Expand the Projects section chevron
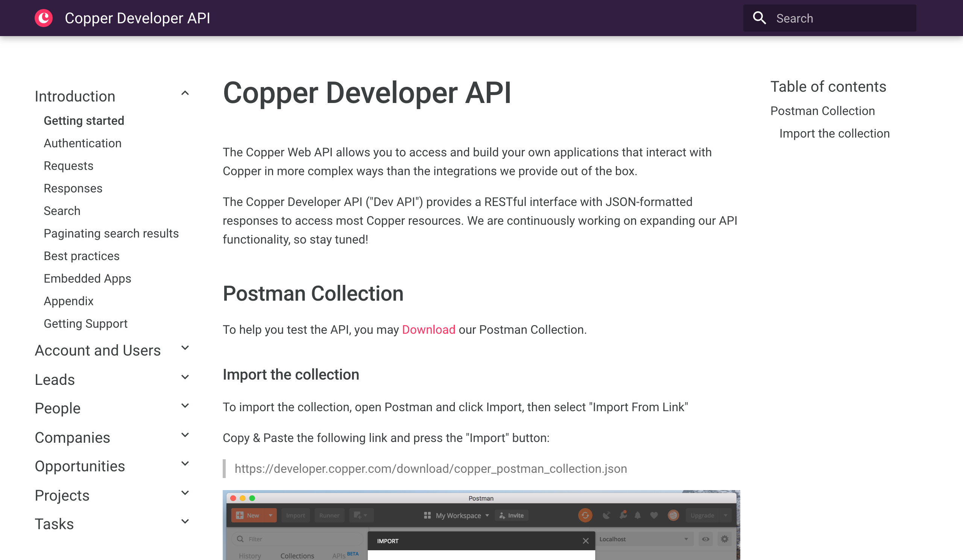963x560 pixels. click(185, 492)
